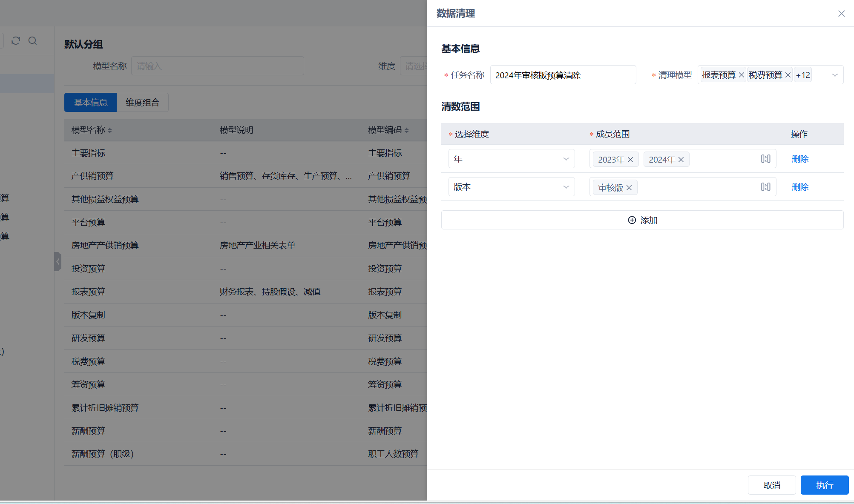Select the 基本信息 tab
Viewport: 854px width, 504px height.
(90, 102)
